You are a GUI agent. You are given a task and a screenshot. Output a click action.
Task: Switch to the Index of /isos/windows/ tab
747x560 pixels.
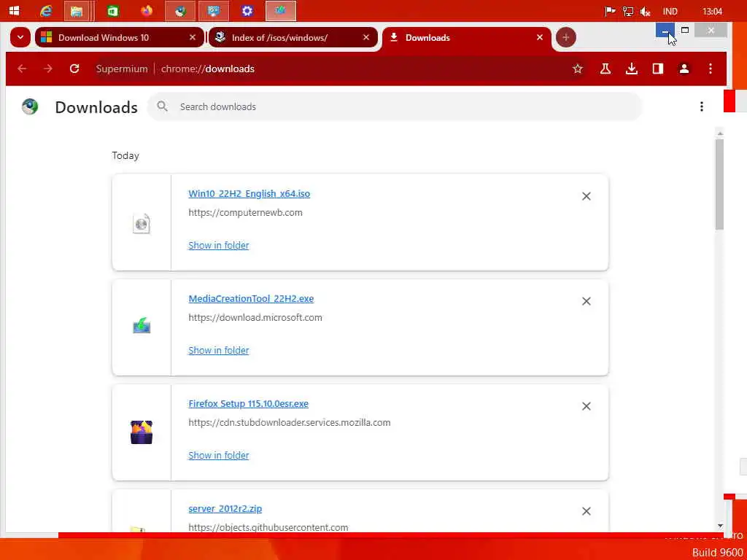tap(279, 38)
